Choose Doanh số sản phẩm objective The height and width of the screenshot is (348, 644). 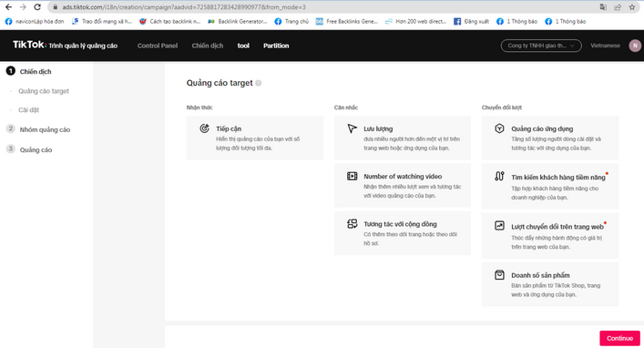click(550, 284)
